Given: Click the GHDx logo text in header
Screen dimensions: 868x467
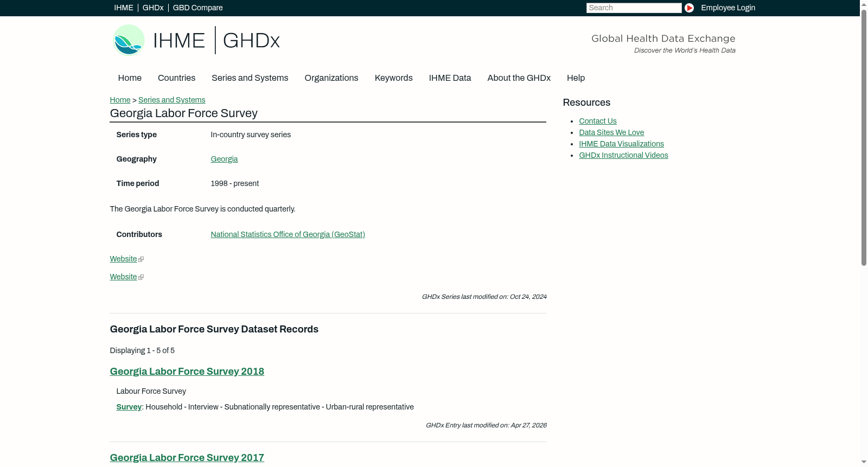Looking at the screenshot, I should coord(251,41).
